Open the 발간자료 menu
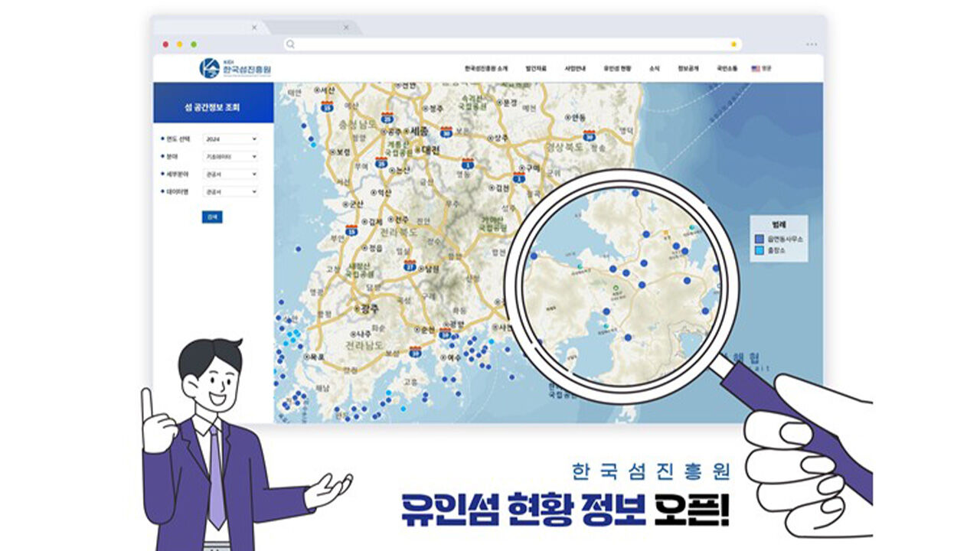The width and height of the screenshot is (980, 551). (x=537, y=68)
